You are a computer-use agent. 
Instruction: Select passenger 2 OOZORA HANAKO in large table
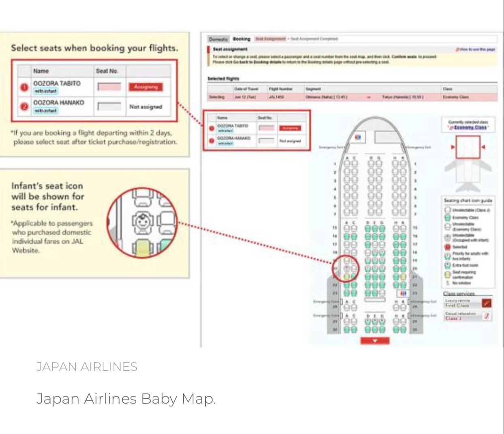tap(59, 103)
